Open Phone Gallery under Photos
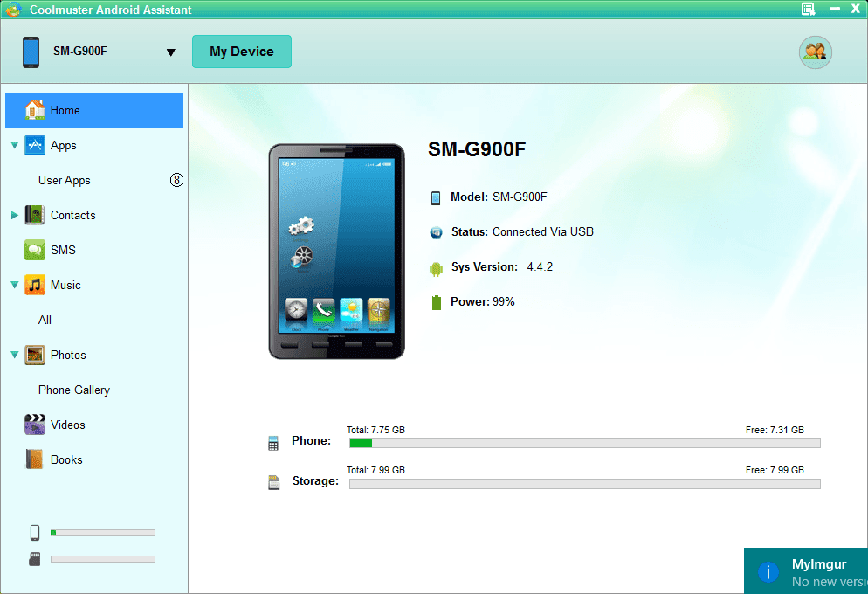The height and width of the screenshot is (594, 868). (x=74, y=390)
